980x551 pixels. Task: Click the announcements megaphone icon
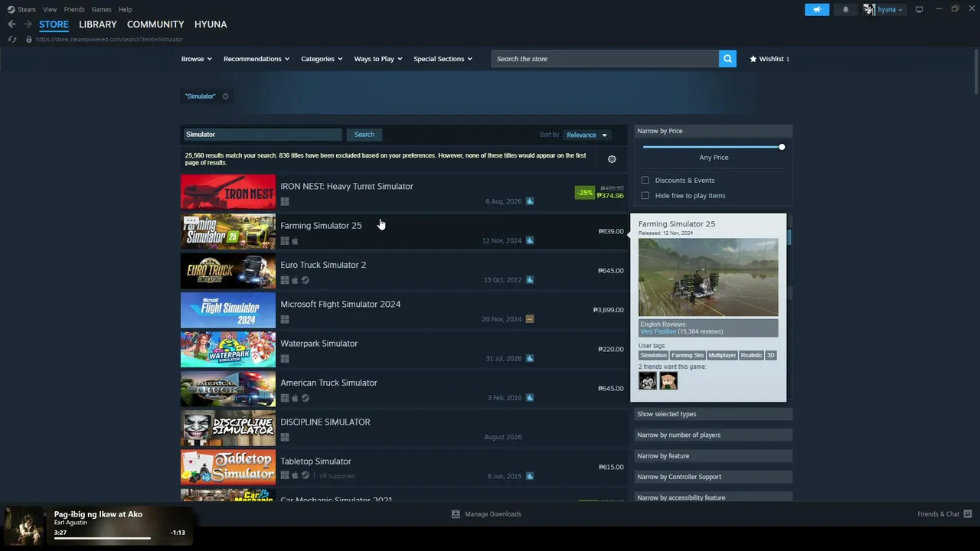point(817,9)
